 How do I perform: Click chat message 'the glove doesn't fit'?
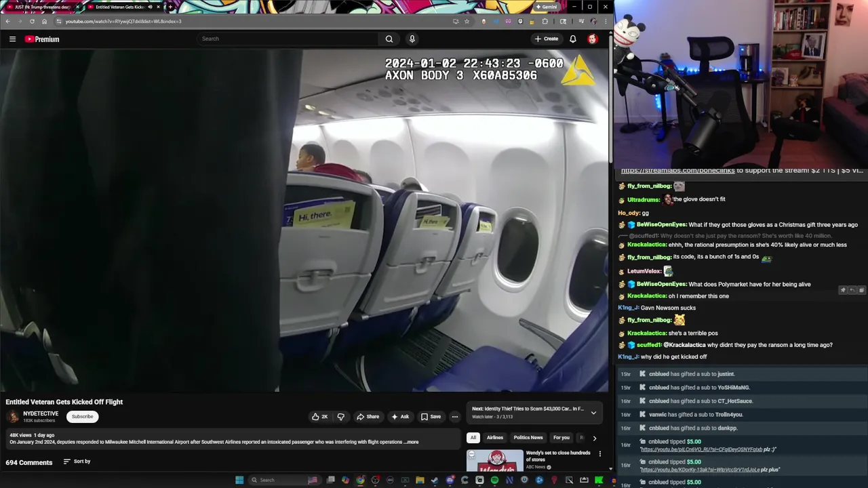699,199
